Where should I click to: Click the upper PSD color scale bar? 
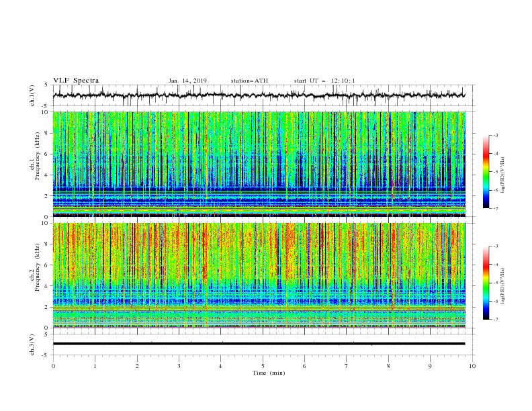pos(486,172)
